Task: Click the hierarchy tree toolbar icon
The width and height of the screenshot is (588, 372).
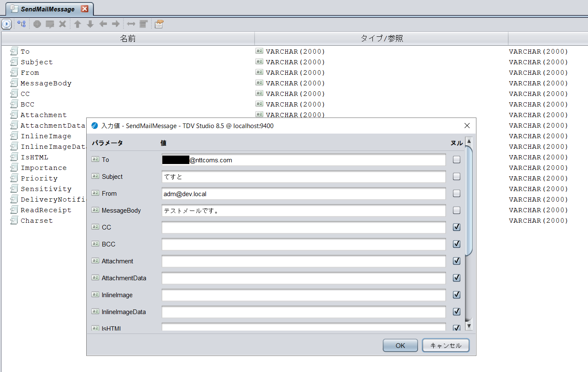Action: (x=22, y=24)
